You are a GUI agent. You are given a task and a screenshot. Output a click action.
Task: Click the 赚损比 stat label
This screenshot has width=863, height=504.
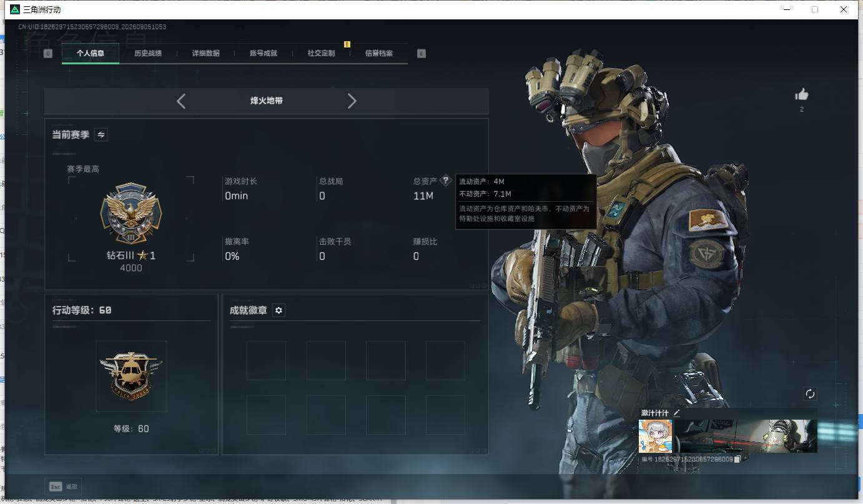[x=425, y=242]
